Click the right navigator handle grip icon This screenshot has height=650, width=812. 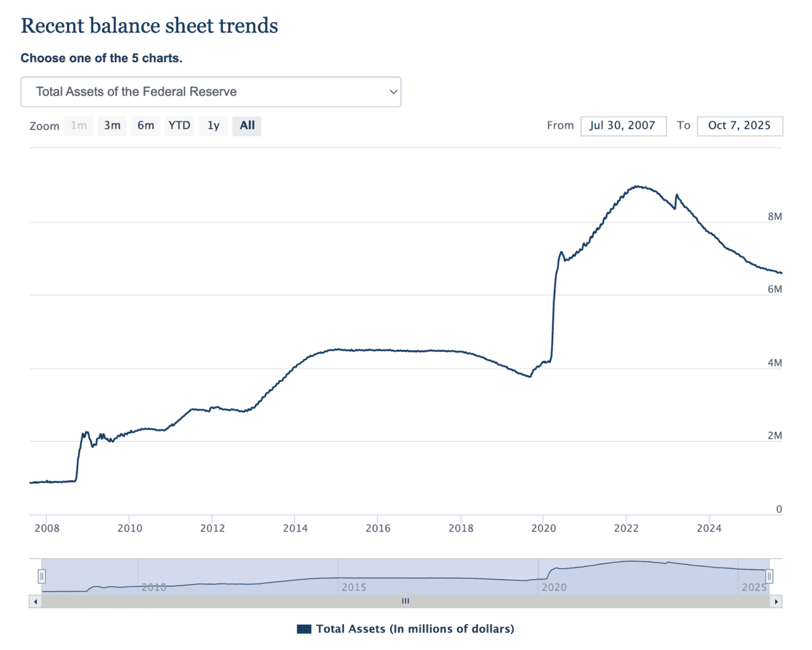[x=768, y=576]
